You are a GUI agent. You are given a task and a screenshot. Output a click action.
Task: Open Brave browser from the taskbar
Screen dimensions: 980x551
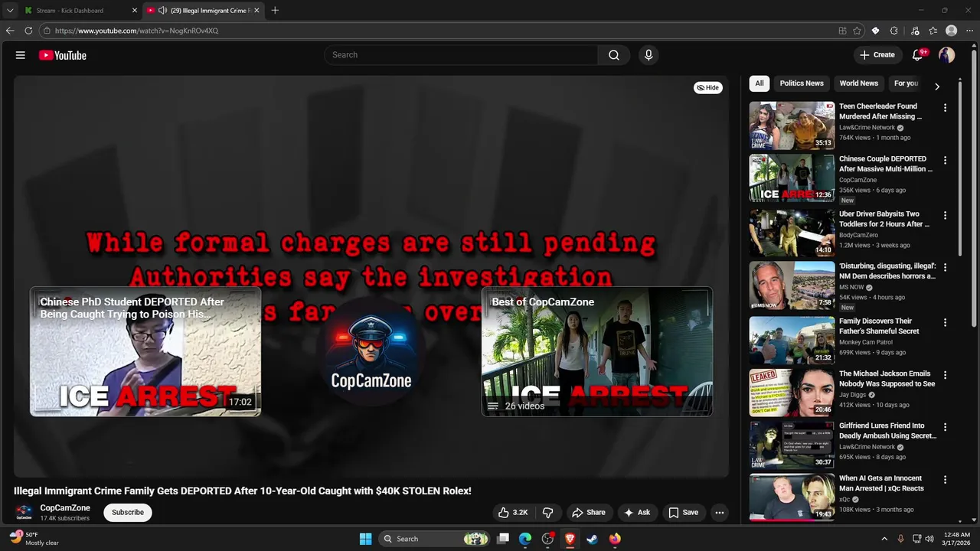[x=570, y=539]
